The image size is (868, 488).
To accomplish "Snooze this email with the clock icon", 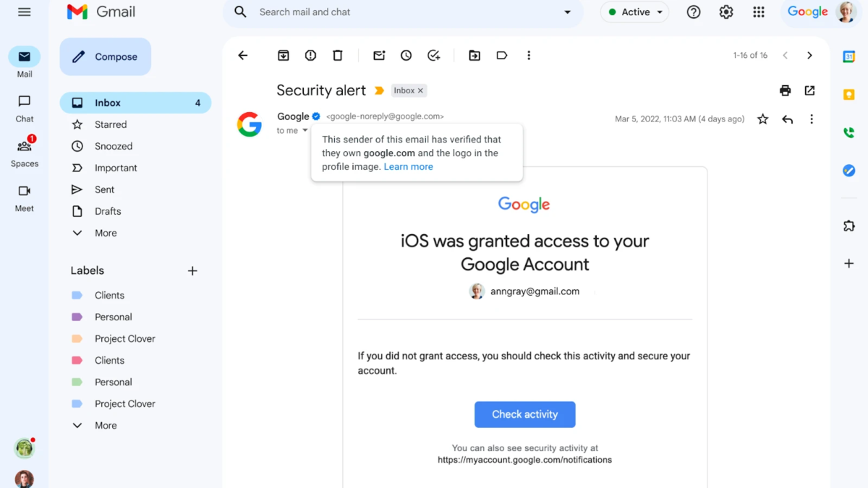I will pos(407,56).
